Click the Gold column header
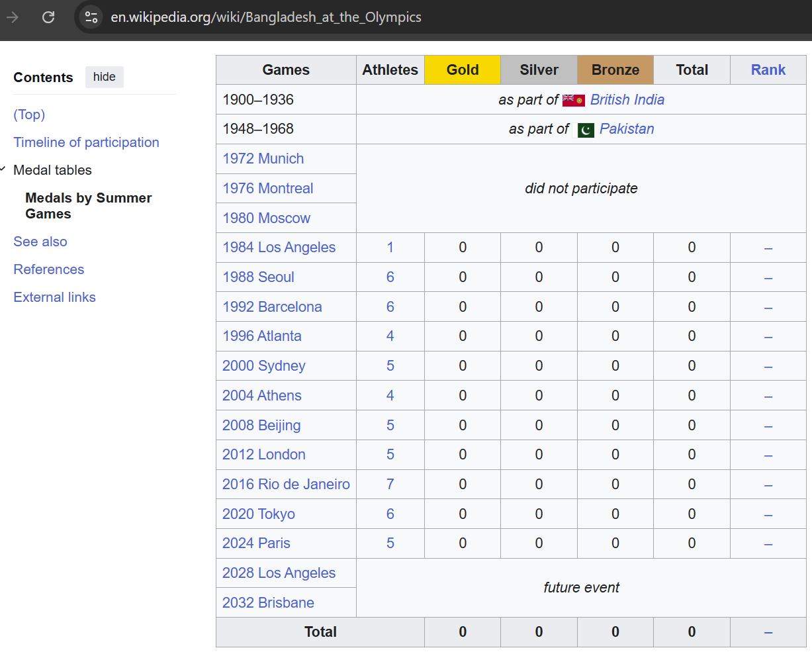 point(463,70)
